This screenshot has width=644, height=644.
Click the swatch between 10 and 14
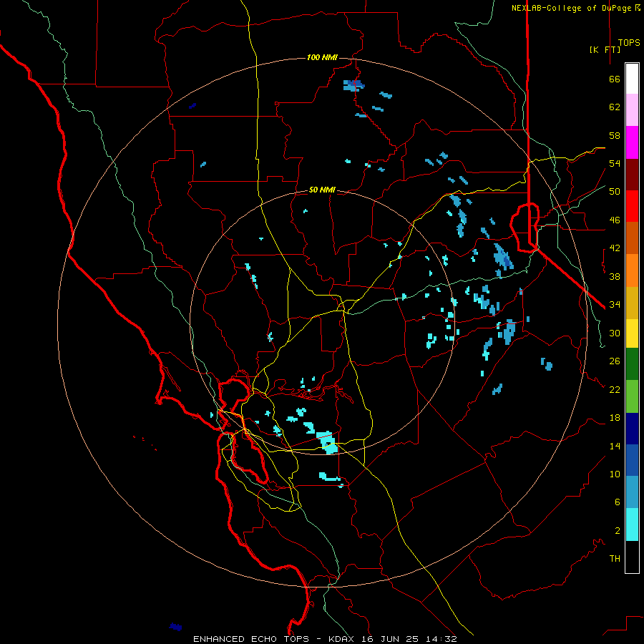tap(632, 460)
